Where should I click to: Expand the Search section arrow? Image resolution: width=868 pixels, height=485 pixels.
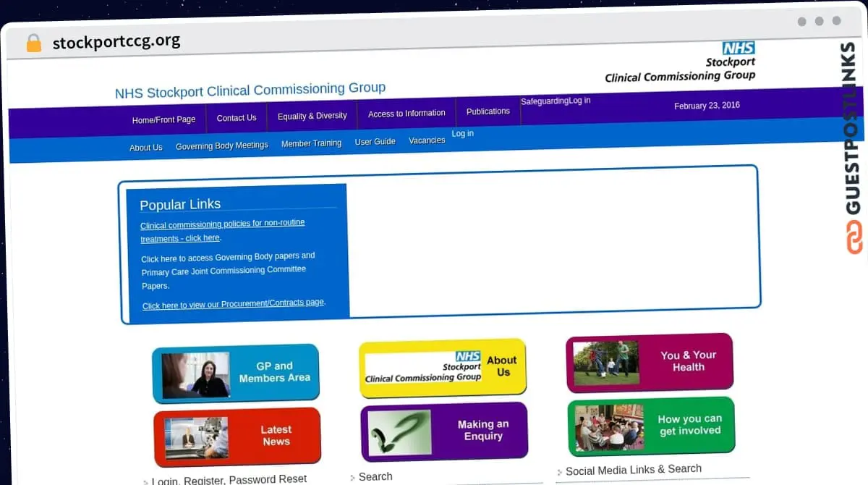pos(353,478)
